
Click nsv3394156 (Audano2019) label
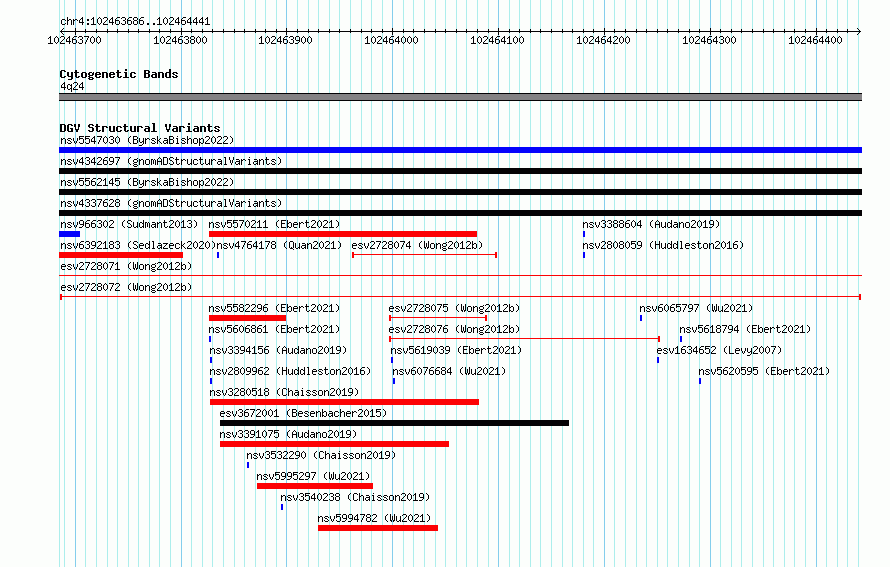click(278, 350)
